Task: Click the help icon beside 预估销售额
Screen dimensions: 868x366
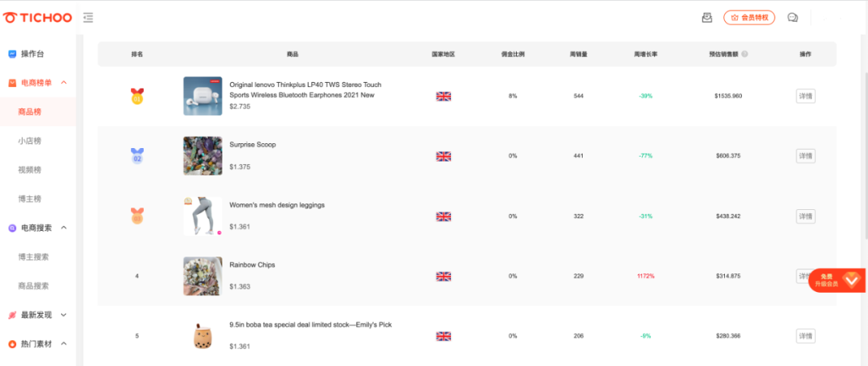Action: [x=745, y=55]
